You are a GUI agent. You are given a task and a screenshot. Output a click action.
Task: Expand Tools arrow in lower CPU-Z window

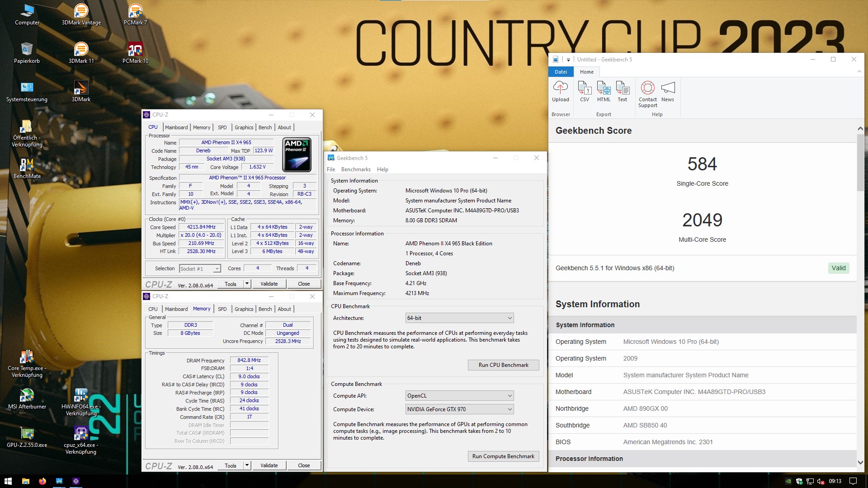pos(247,465)
